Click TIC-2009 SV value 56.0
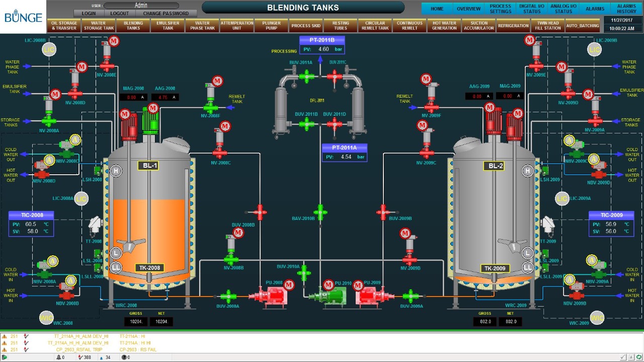 [x=611, y=232]
